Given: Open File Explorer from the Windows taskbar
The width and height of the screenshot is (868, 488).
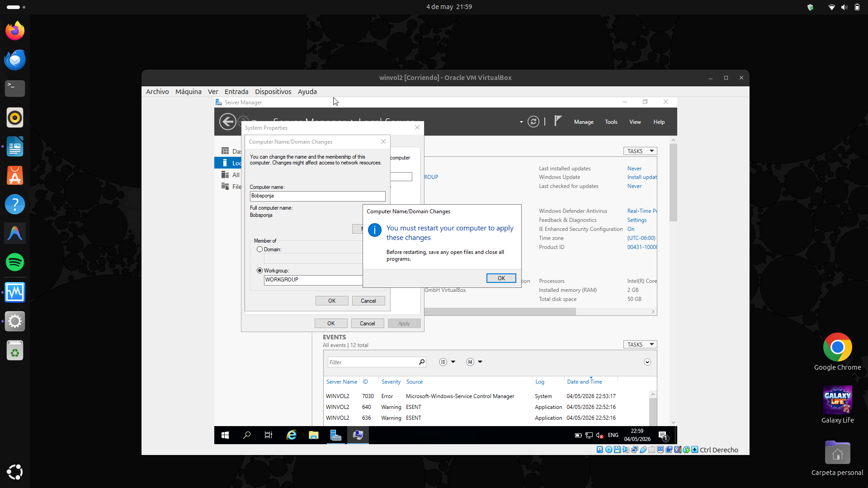Looking at the screenshot, I should coord(313,435).
